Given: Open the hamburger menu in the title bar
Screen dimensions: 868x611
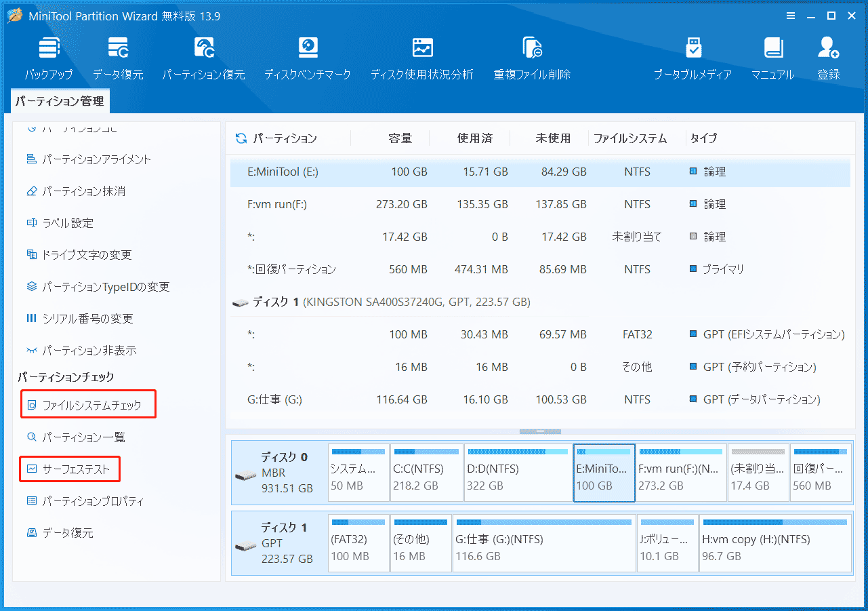Looking at the screenshot, I should 791,16.
